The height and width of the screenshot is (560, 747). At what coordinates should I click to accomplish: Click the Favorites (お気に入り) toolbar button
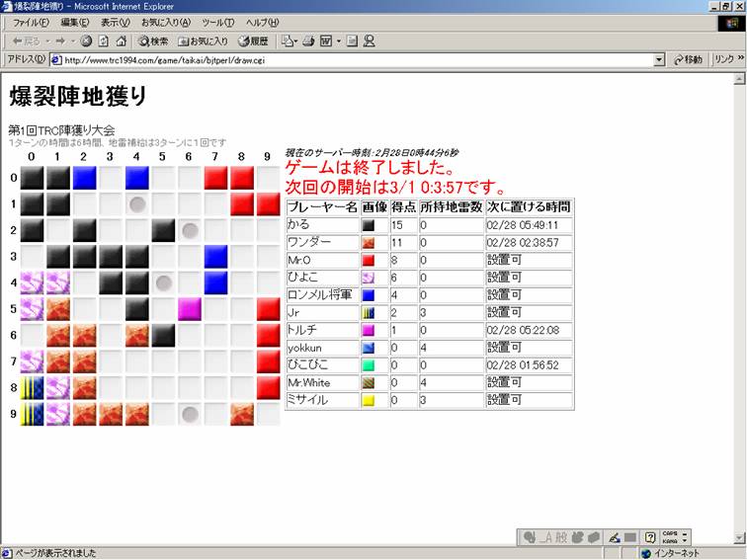coord(204,41)
